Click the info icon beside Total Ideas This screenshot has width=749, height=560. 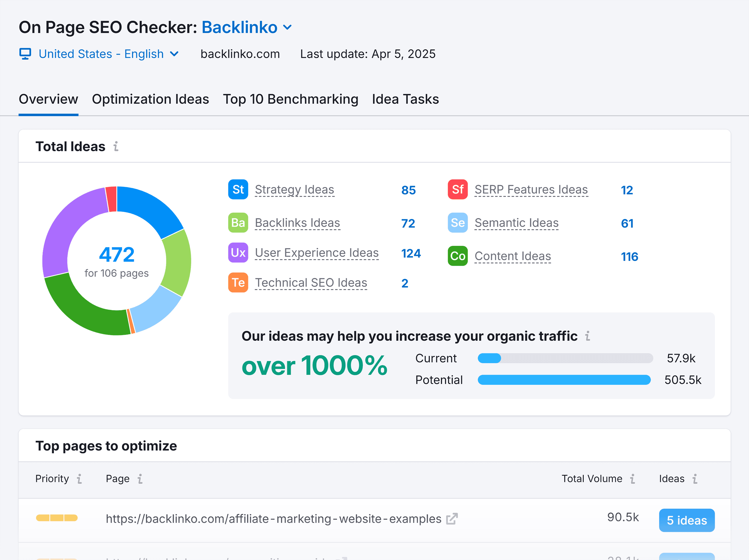116,146
